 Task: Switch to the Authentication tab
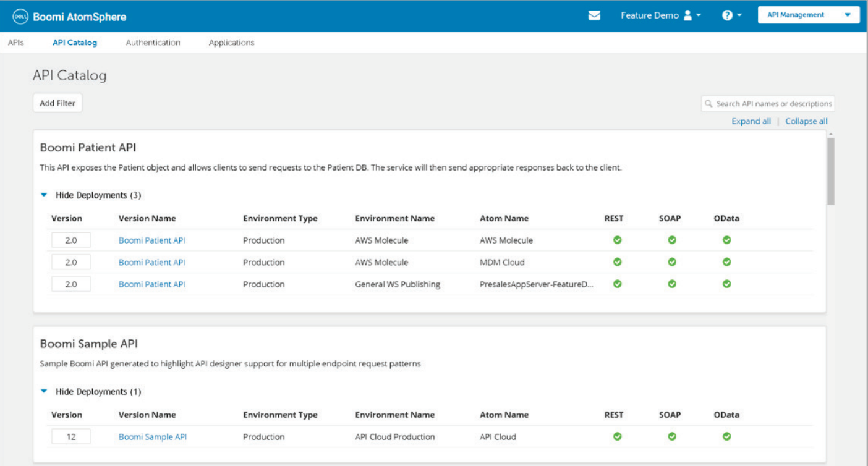coord(153,43)
